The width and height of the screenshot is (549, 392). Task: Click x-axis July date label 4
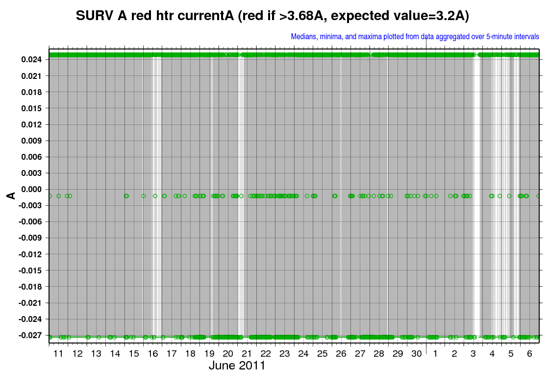[x=492, y=354]
